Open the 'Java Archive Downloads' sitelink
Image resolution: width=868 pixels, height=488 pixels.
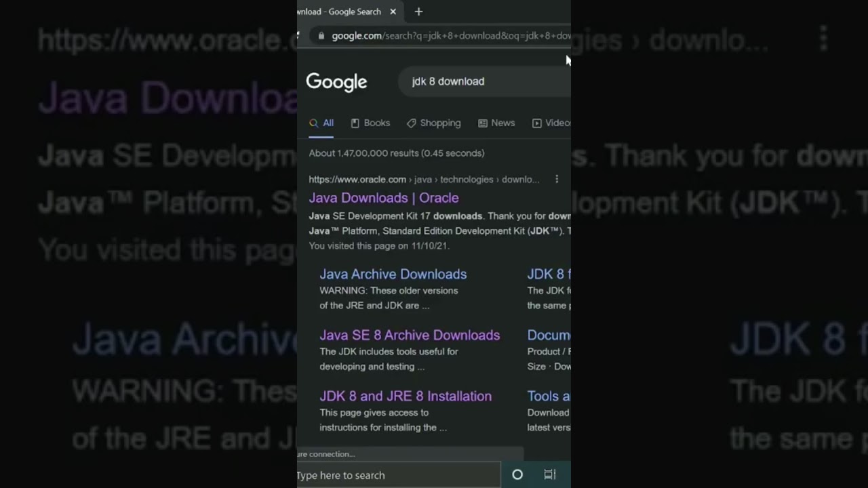pos(393,274)
